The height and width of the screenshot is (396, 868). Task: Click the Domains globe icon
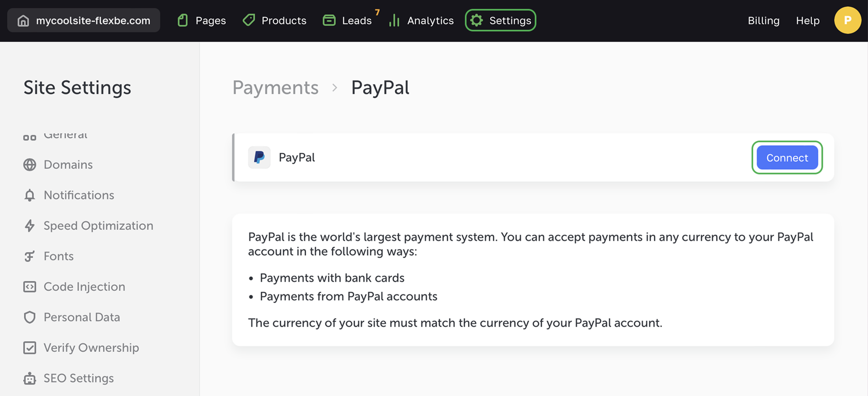pyautogui.click(x=30, y=165)
